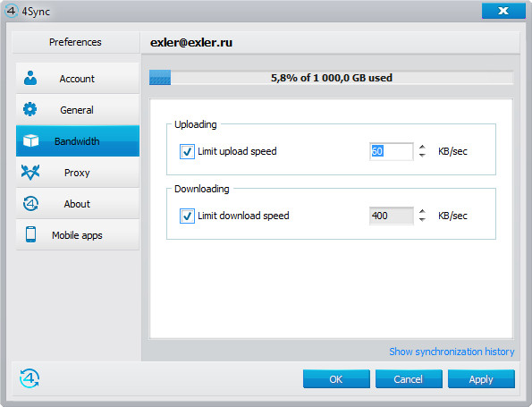Image resolution: width=532 pixels, height=407 pixels.
Task: Focus the download speed 400 field
Action: coord(392,216)
